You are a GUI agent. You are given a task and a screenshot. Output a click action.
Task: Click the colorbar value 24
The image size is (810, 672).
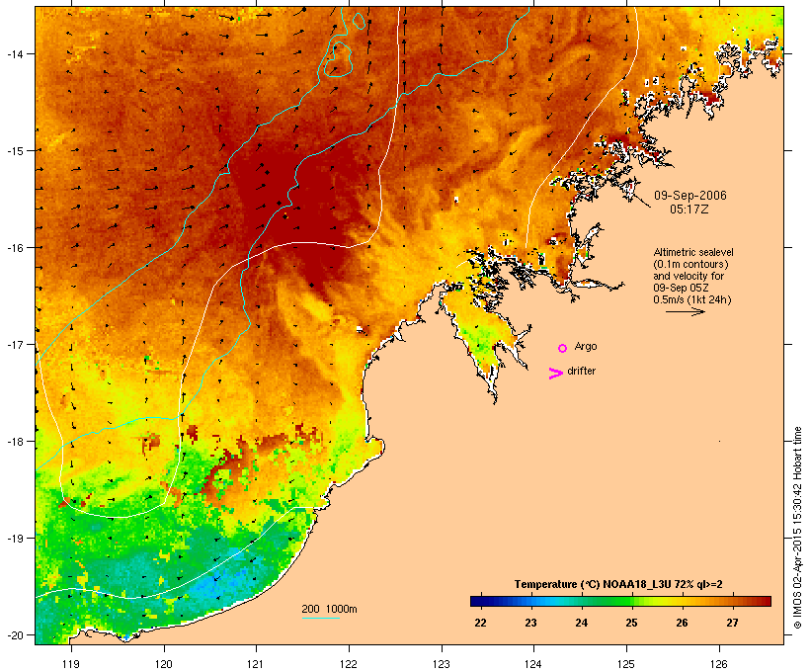tap(581, 623)
